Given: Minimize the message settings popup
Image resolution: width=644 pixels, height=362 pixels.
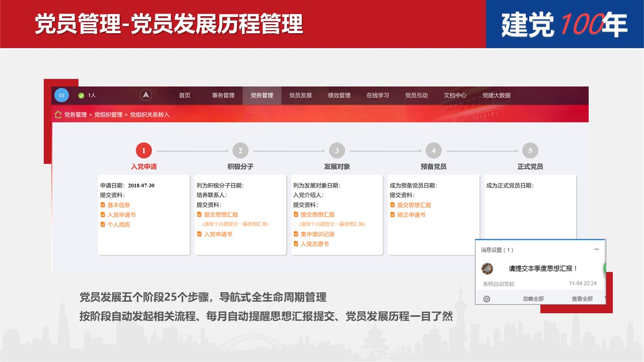Looking at the screenshot, I should click(596, 249).
